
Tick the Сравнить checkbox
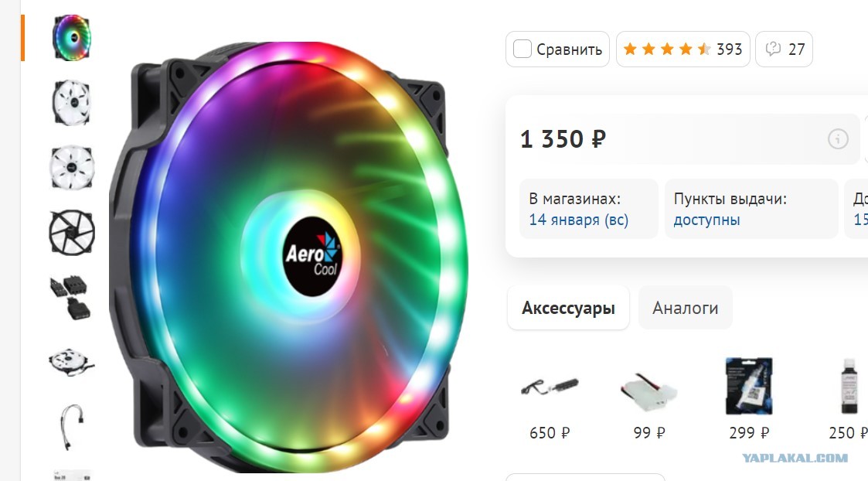click(x=522, y=49)
